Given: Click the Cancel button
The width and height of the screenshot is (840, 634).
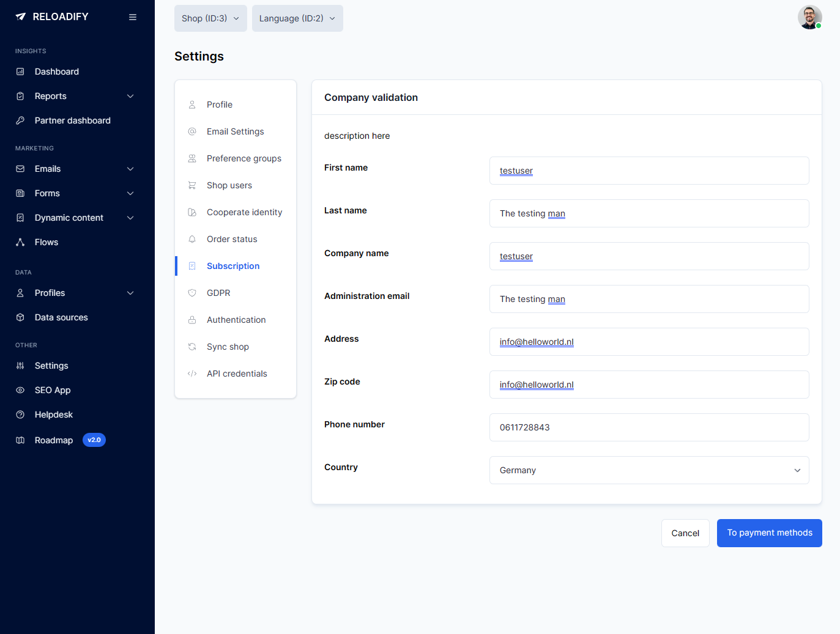Looking at the screenshot, I should pos(685,533).
